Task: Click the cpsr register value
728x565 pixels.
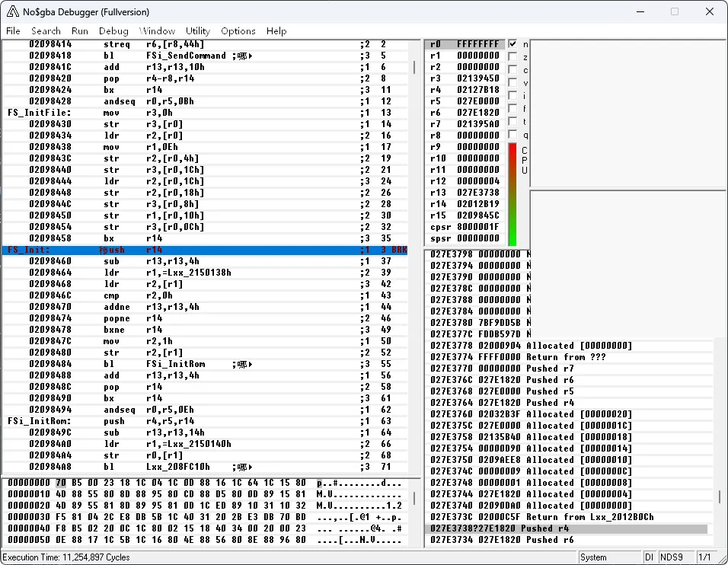Action: coord(478,227)
